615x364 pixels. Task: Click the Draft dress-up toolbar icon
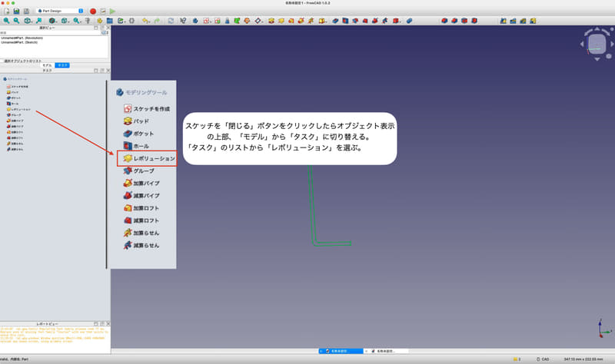(x=464, y=21)
